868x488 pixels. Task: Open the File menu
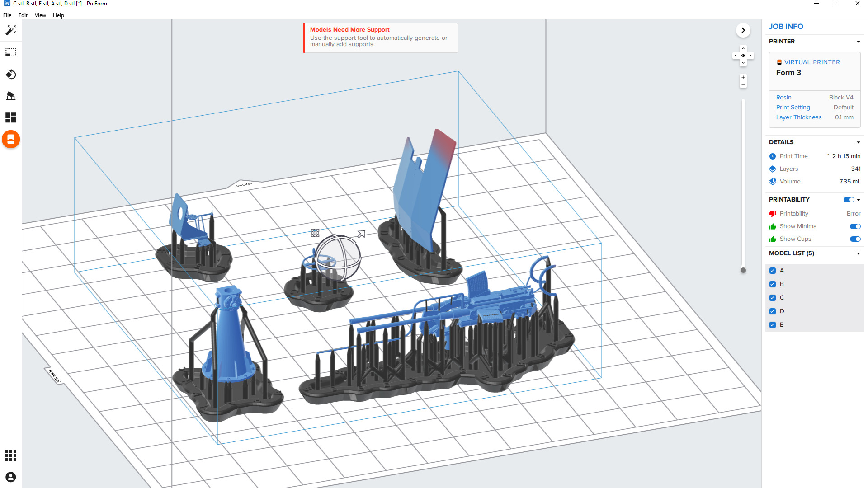click(7, 15)
